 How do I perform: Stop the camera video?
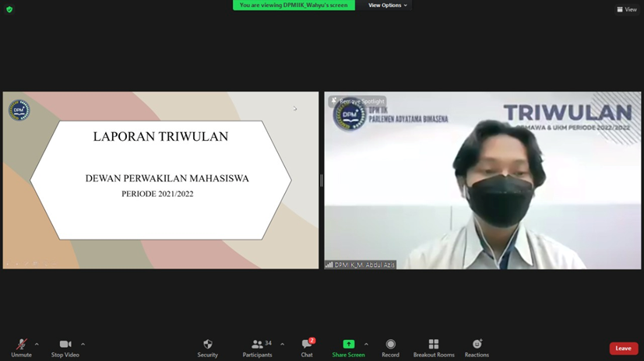pos(65,347)
